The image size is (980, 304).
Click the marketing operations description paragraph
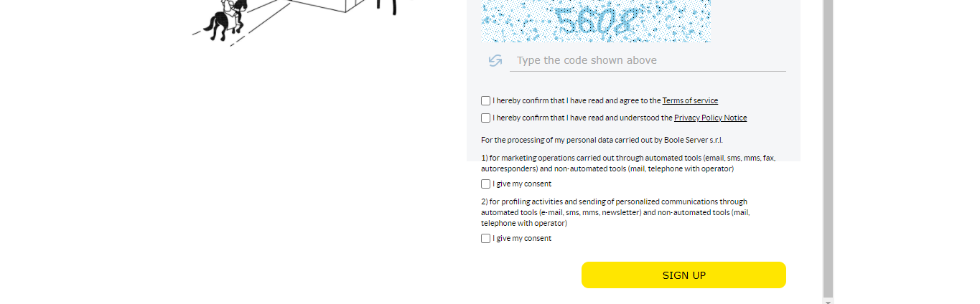628,163
